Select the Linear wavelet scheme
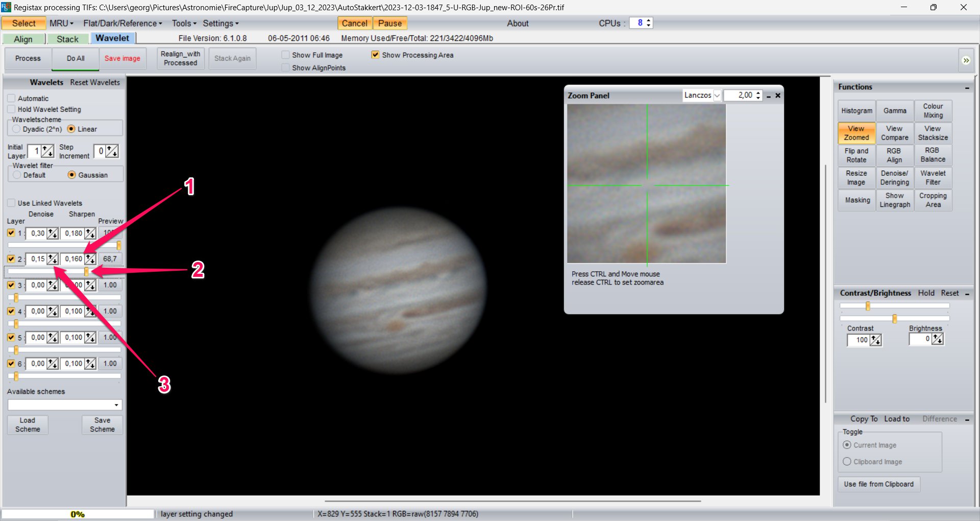The width and height of the screenshot is (980, 521). pos(71,129)
